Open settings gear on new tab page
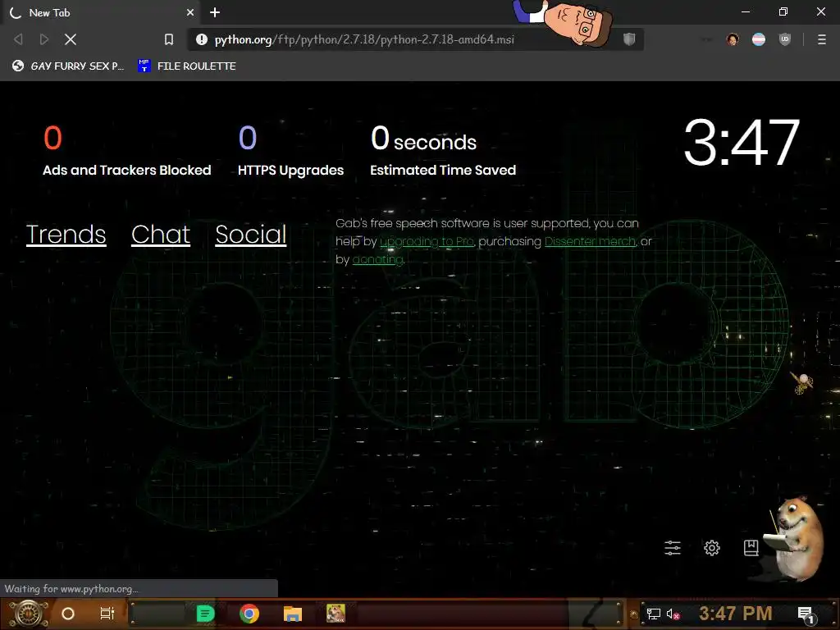 711,547
